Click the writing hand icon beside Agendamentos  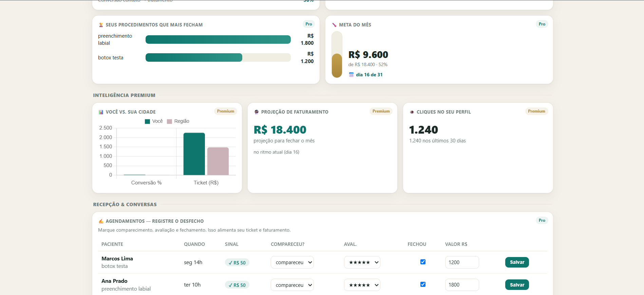pyautogui.click(x=101, y=221)
